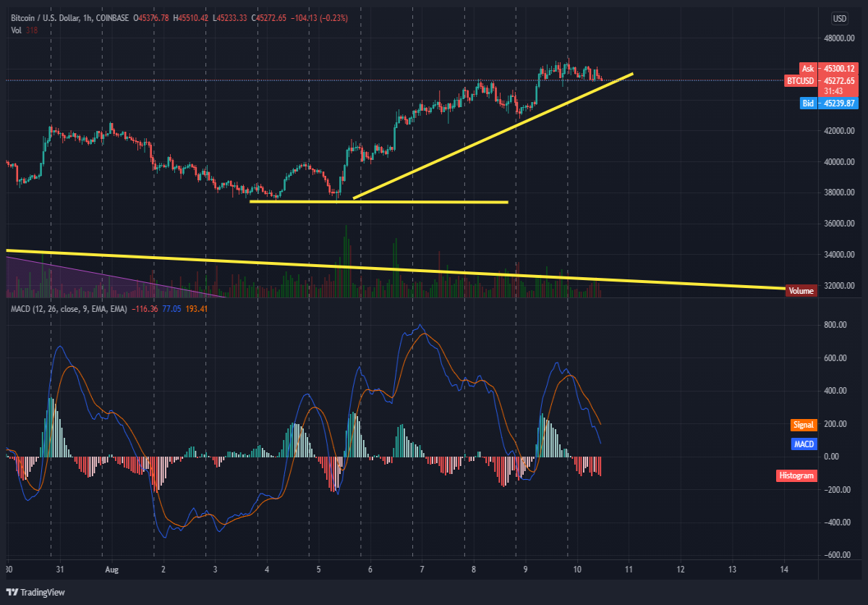Click the Ask price value 45300.12
Screen dimensions: 868x605
(838, 68)
